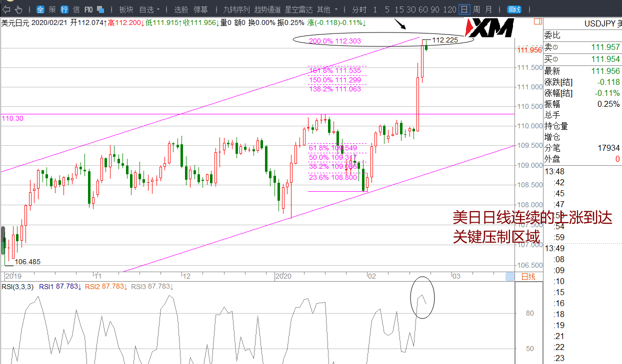The image size is (622, 364).
Task: Click the 02 month marker on date axis
Action: point(371,276)
